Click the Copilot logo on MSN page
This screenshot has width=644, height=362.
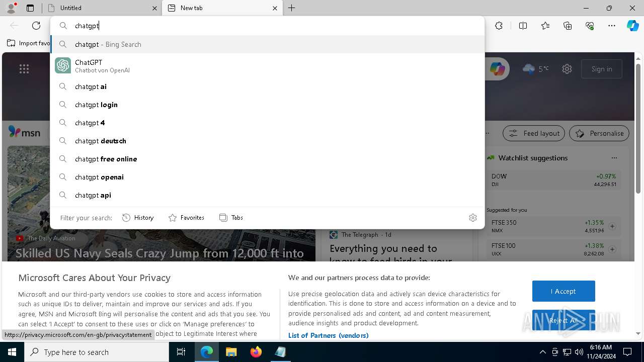(x=497, y=69)
